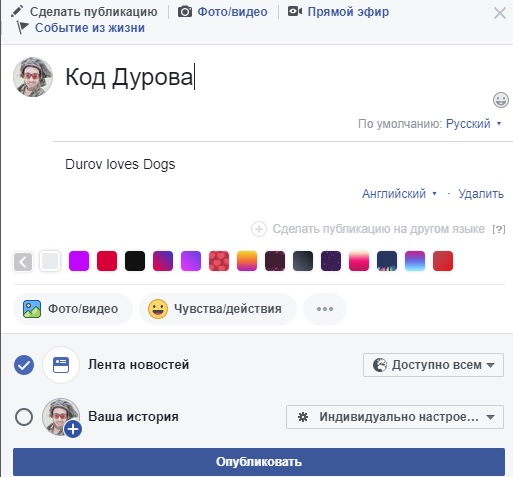Collapse the background palette with the left arrow
This screenshot has height=477, width=513.
pyautogui.click(x=23, y=261)
